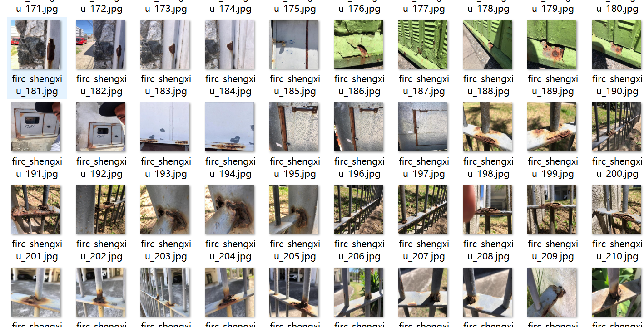Click the firc_shengxiu_208.jpg thumbnail with finger
This screenshot has height=327, width=644.
[x=487, y=210]
